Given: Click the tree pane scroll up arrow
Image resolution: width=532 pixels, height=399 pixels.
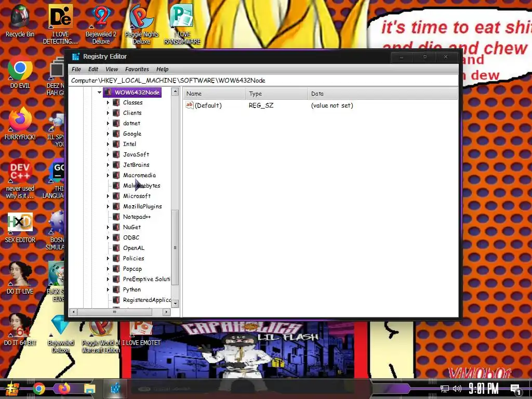Looking at the screenshot, I should click(175, 91).
